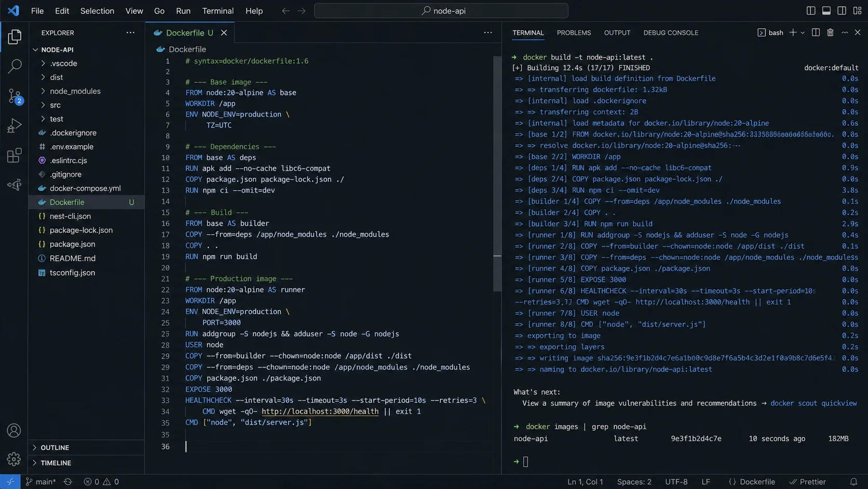The height and width of the screenshot is (489, 868).
Task: Go back with the navigation arrow
Action: click(286, 10)
